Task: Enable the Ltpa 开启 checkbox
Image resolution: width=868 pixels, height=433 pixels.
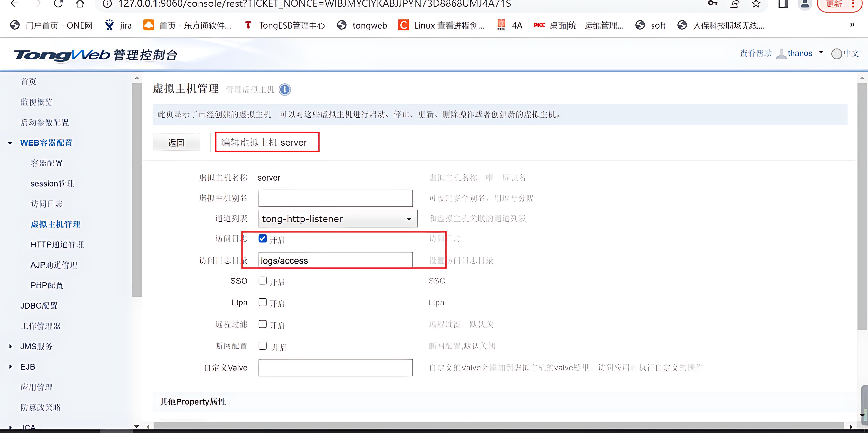Action: point(262,302)
